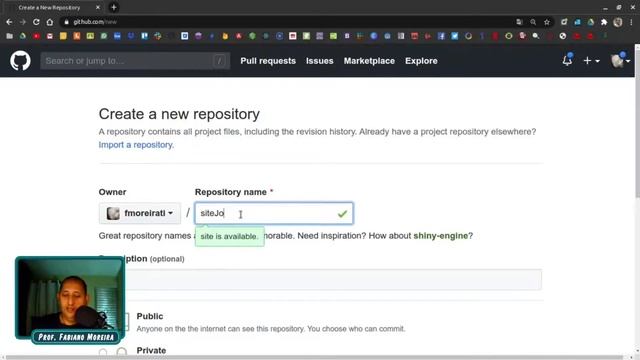Open the Owner dropdown fmoreirati
640x360 pixels.
(140, 213)
